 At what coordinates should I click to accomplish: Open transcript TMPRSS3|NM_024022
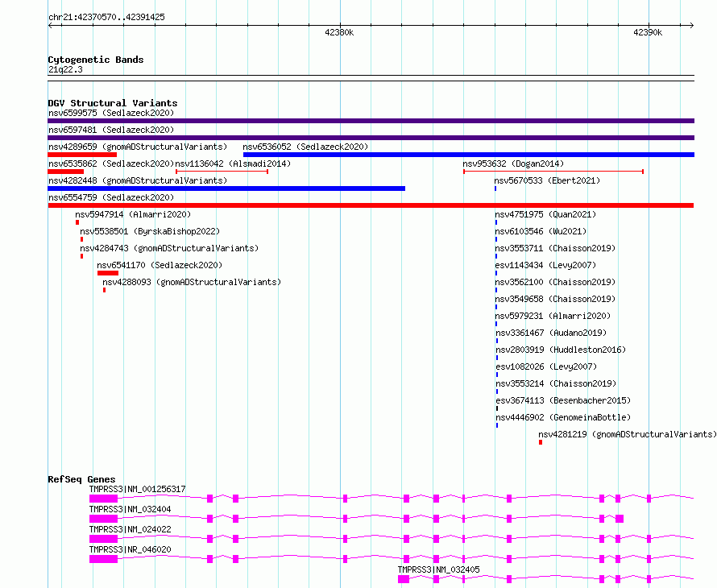pos(131,529)
